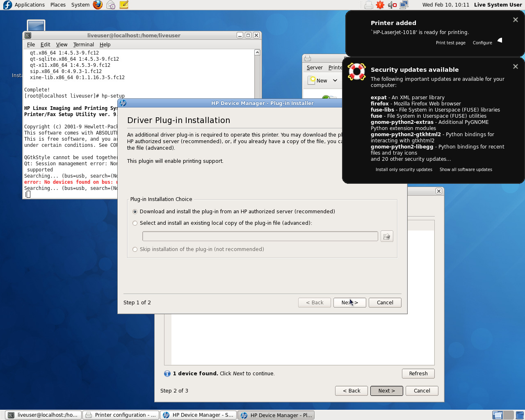Image resolution: width=525 pixels, height=420 pixels.
Task: Launch Firefox from the top panel
Action: point(98,5)
